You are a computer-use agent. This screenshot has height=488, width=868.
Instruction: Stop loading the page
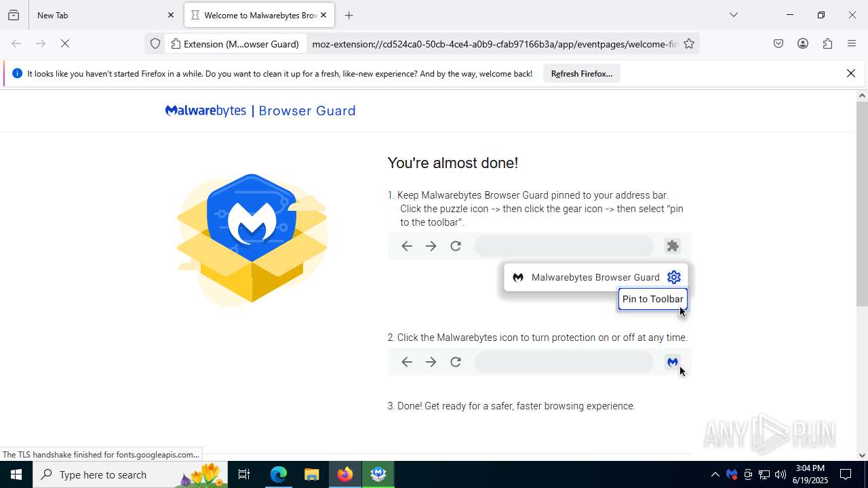pos(65,43)
